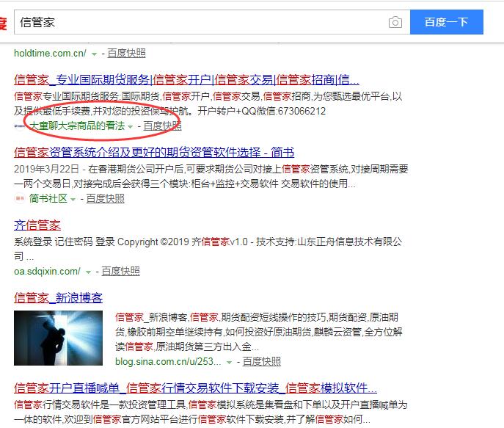
Task: Open source link 大童聊大宗商品的看法
Action: click(77, 126)
